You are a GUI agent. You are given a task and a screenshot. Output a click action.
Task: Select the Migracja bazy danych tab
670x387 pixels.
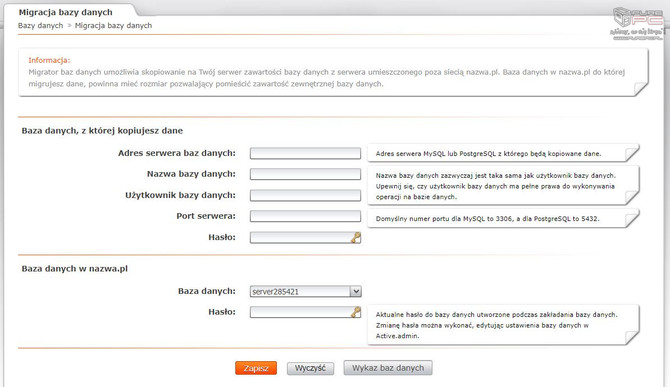(66, 12)
